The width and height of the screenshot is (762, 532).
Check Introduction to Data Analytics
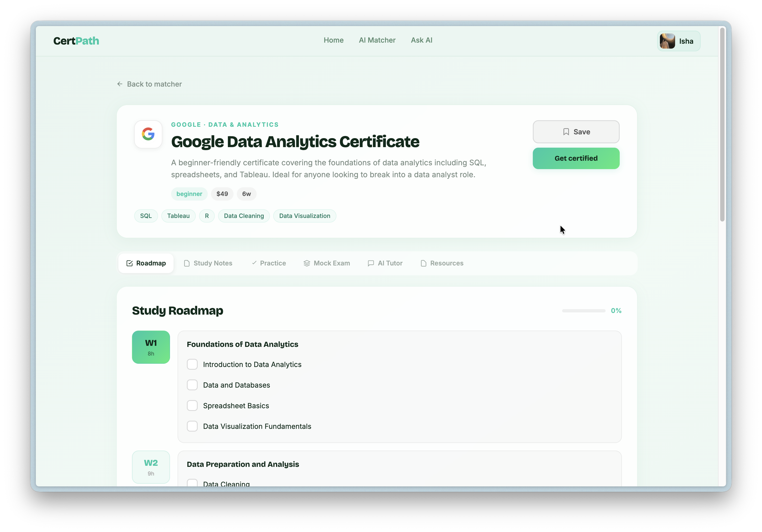192,364
